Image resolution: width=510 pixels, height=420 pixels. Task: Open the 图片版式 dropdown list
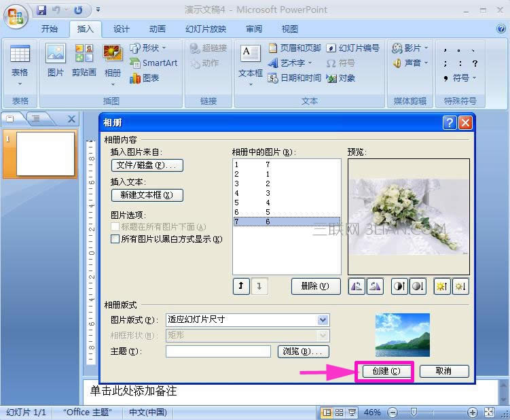tap(323, 320)
